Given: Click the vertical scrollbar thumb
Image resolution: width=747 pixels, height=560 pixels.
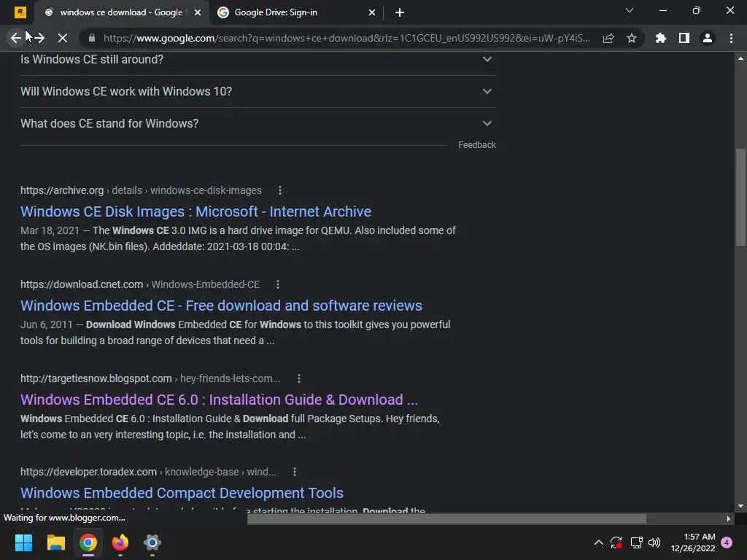Looking at the screenshot, I should coord(740,198).
